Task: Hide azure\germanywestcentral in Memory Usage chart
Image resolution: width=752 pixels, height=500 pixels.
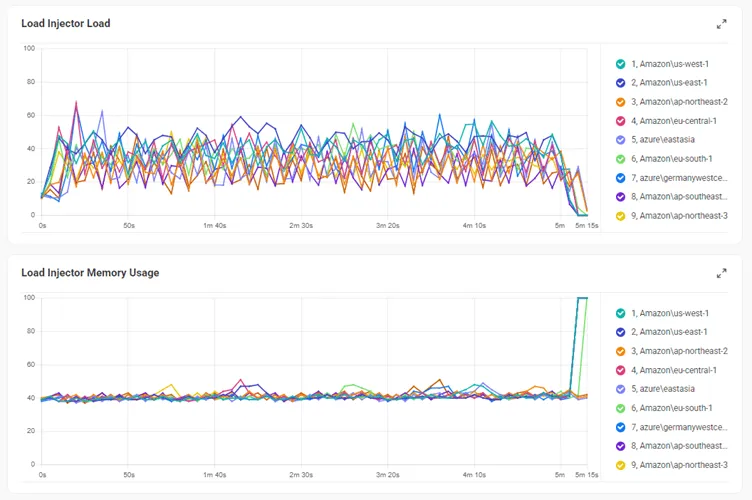Action: (621, 427)
